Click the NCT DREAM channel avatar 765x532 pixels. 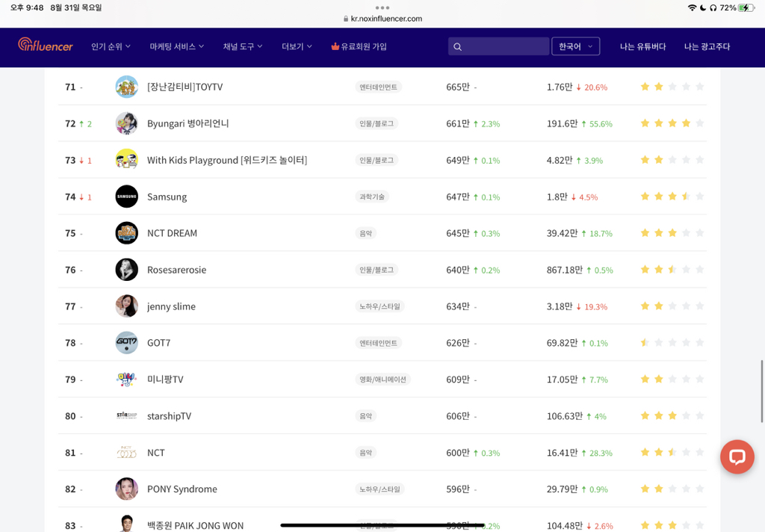click(127, 233)
